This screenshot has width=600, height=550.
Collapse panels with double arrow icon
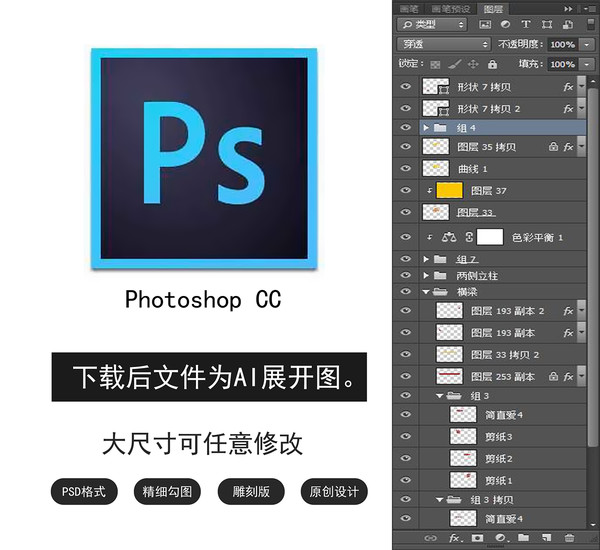pos(569,9)
